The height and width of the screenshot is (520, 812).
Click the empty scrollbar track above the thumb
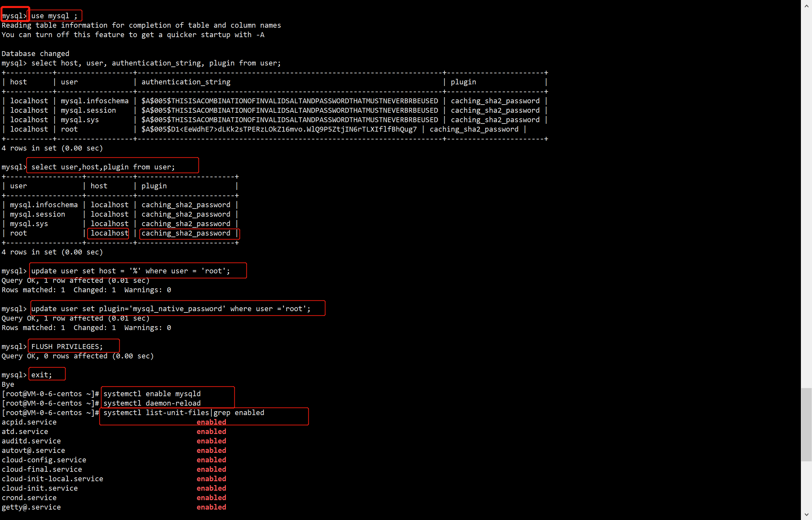coord(806,203)
